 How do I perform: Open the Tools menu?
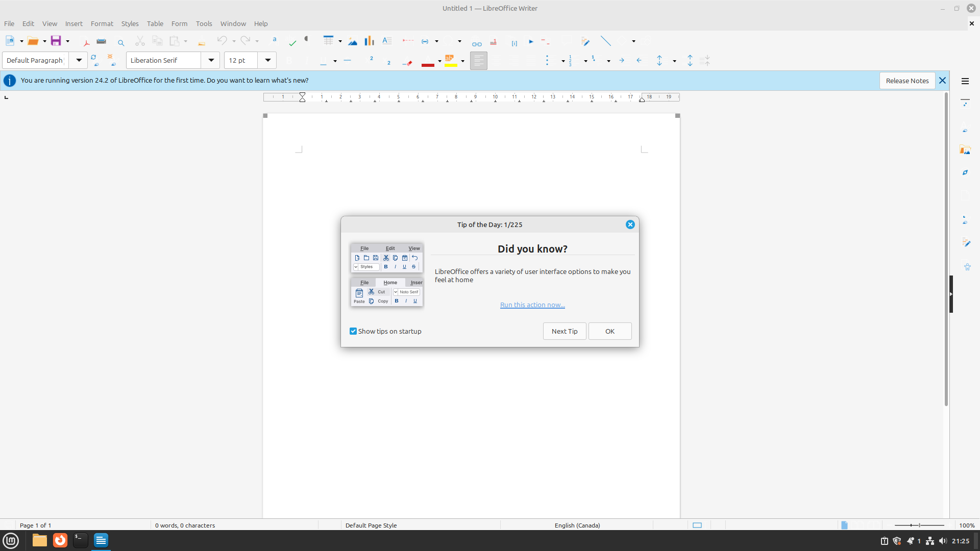[204, 23]
